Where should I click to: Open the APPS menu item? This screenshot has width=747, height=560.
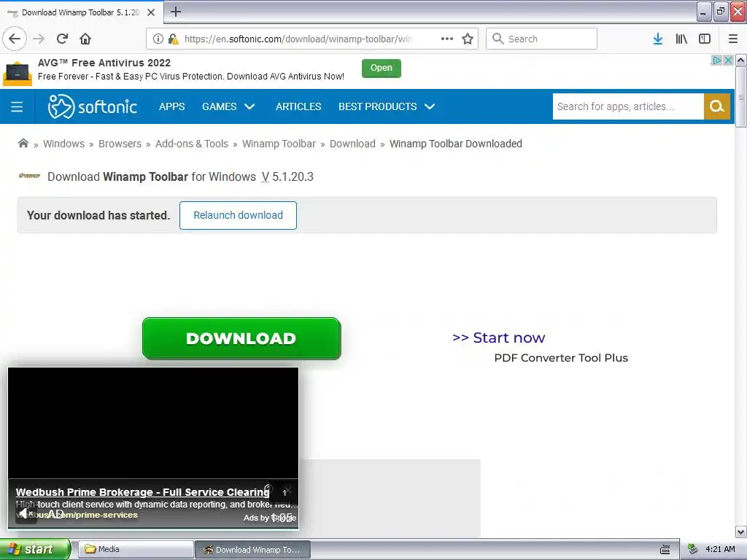(172, 106)
